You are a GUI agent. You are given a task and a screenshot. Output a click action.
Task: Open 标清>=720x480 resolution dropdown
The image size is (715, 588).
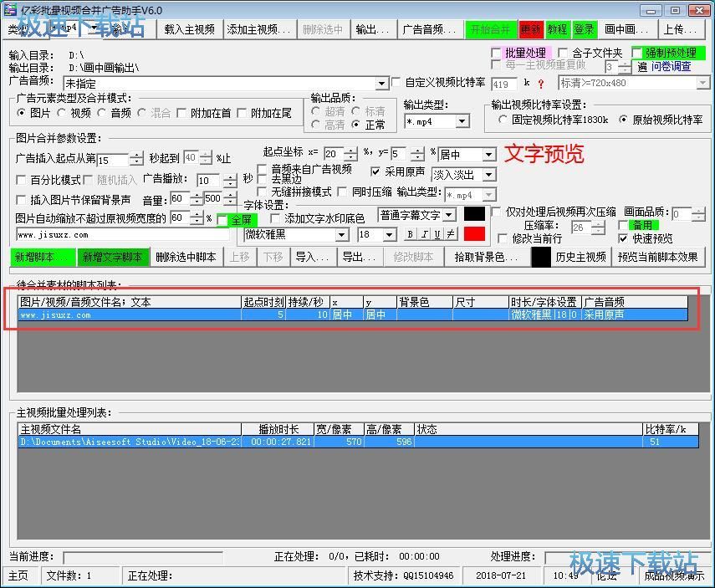click(702, 83)
